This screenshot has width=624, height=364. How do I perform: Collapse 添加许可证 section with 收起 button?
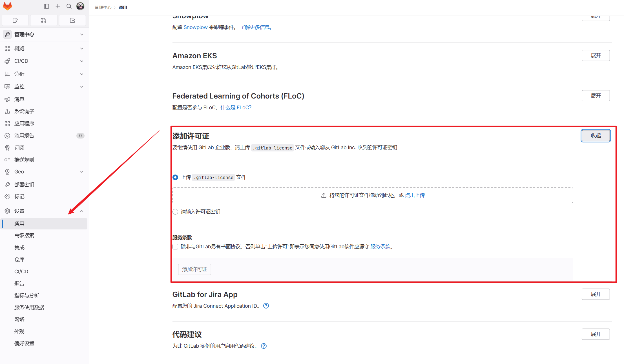click(596, 136)
